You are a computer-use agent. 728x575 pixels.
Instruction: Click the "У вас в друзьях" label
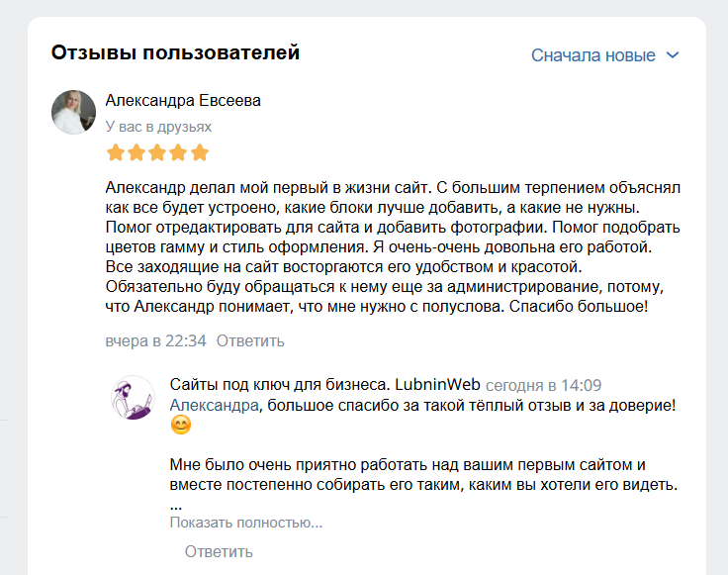pyautogui.click(x=158, y=127)
